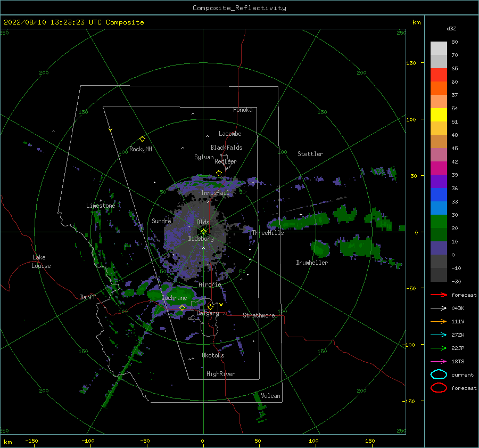The image size is (479, 448).
Task: Click the red forecast arrow in legend
Action: pyautogui.click(x=439, y=295)
